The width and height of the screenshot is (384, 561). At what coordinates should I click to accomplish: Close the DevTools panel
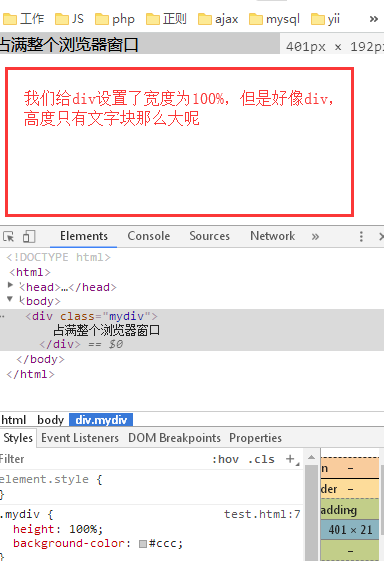[381, 236]
